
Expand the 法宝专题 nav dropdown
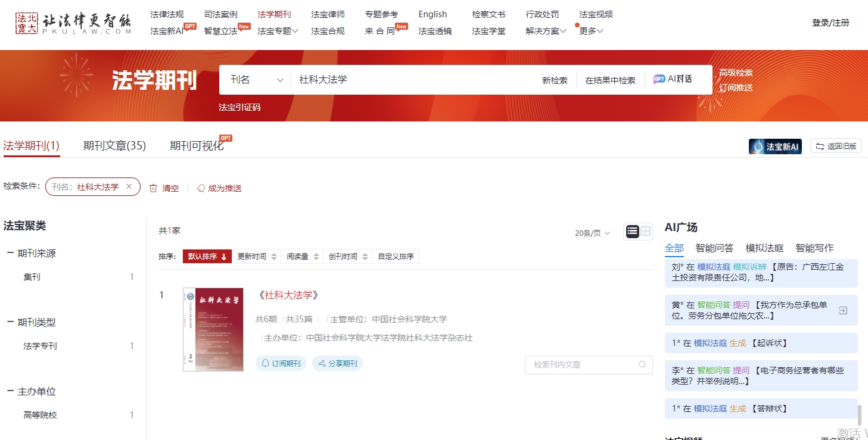(x=278, y=31)
